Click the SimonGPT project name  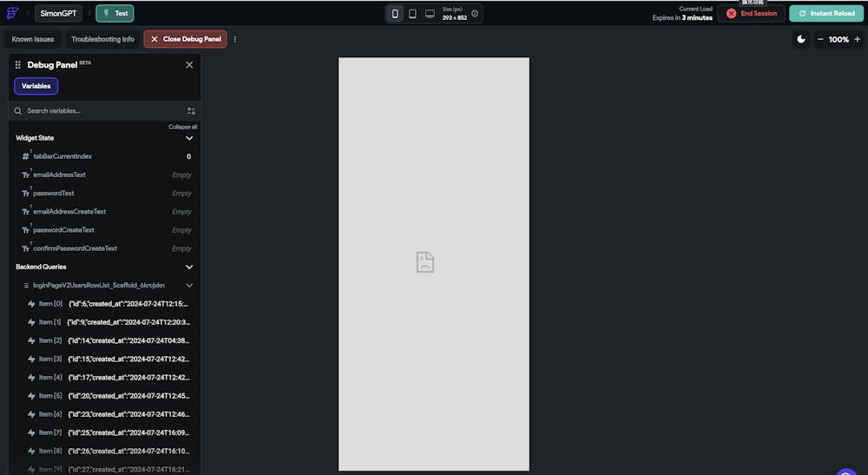(58, 13)
